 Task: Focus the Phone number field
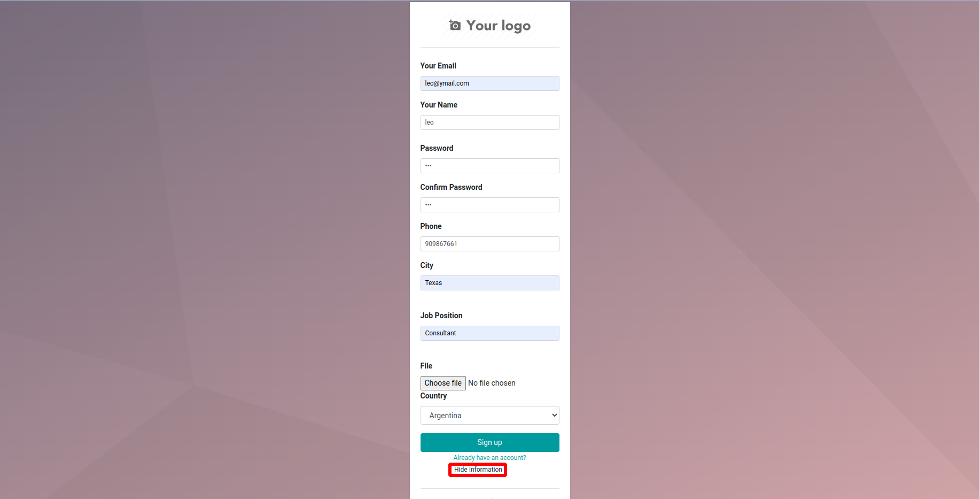pos(489,244)
